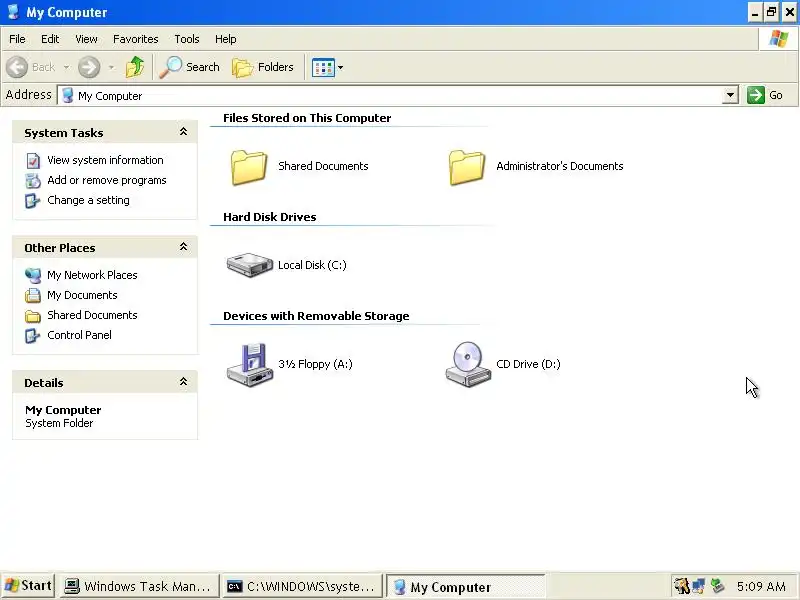Click the My Computer title bar icon
800x600 pixels.
pyautogui.click(x=13, y=12)
